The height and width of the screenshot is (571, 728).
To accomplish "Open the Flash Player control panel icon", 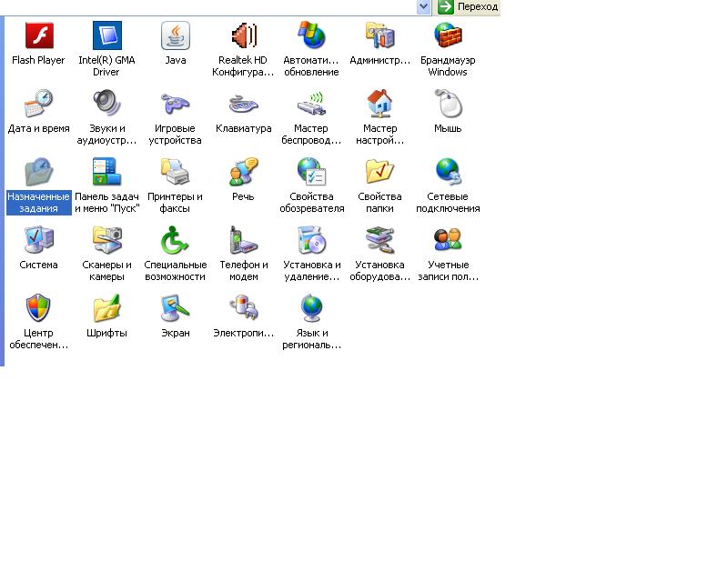I will tap(38, 36).
